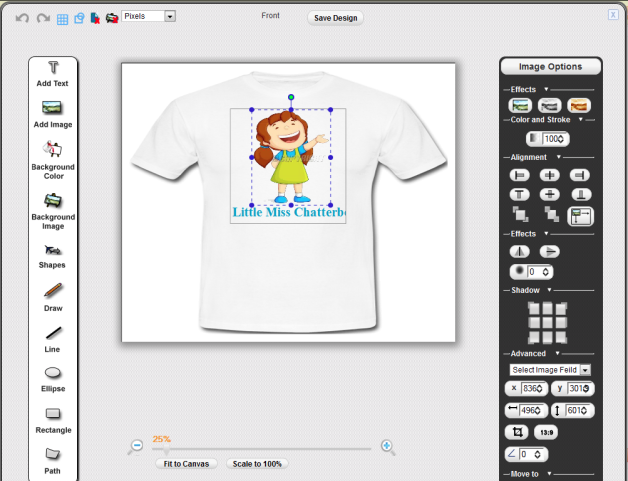The width and height of the screenshot is (628, 481).
Task: Click the zoom in magnifier
Action: [387, 447]
